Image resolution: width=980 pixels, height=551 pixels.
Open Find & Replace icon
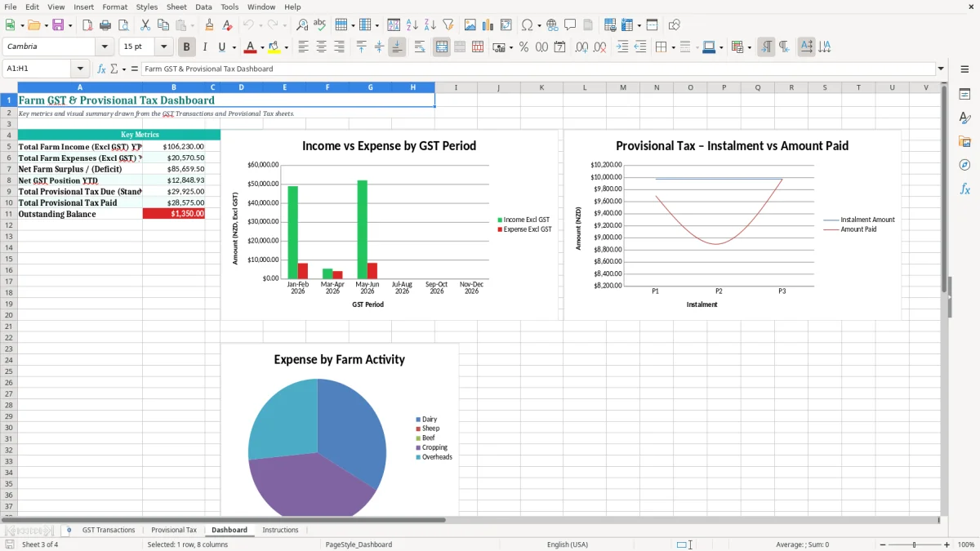(x=302, y=25)
